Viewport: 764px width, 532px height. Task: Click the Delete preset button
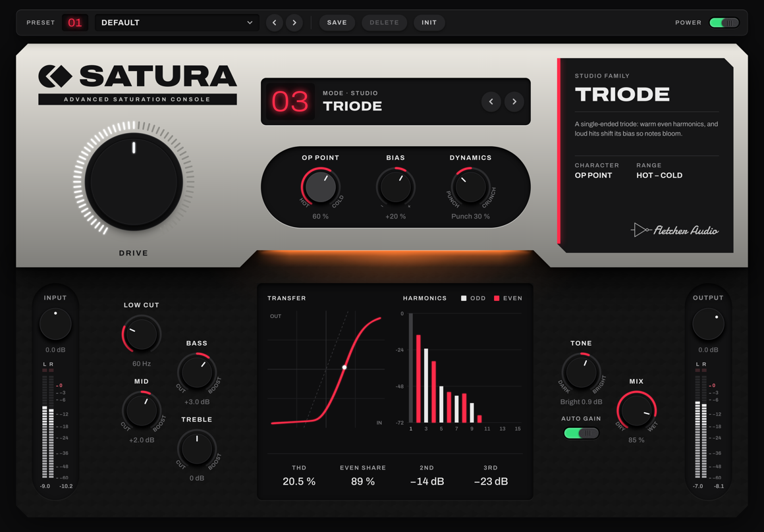(x=384, y=22)
